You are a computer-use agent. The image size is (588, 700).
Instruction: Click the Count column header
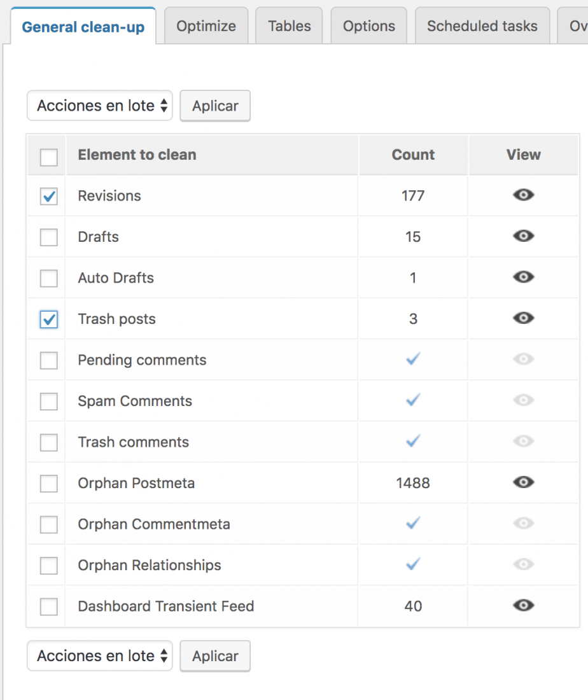click(x=413, y=155)
